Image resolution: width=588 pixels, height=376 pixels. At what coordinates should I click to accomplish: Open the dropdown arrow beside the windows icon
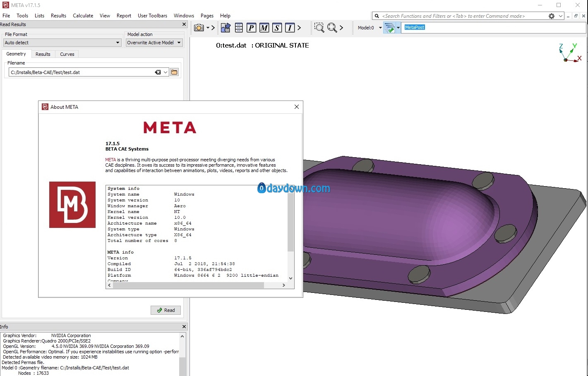398,28
